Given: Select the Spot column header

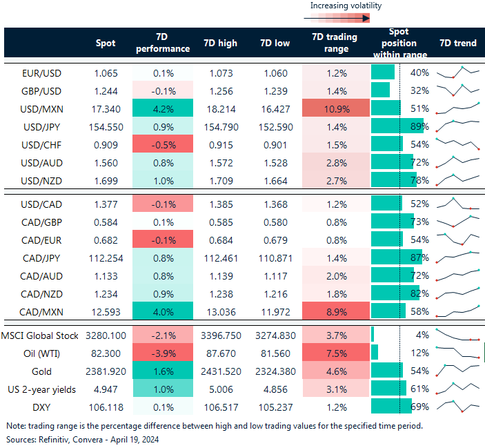Looking at the screenshot, I should [x=106, y=43].
